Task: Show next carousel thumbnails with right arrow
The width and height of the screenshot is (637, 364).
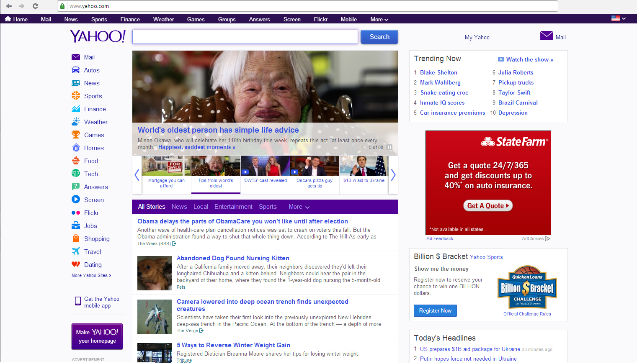Action: [x=393, y=175]
